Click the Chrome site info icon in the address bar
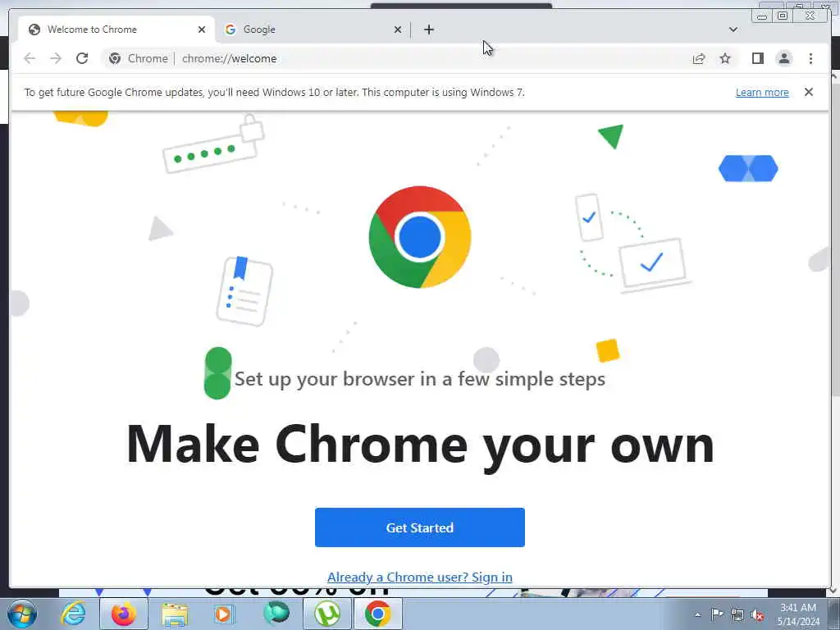840x630 pixels. pos(115,58)
